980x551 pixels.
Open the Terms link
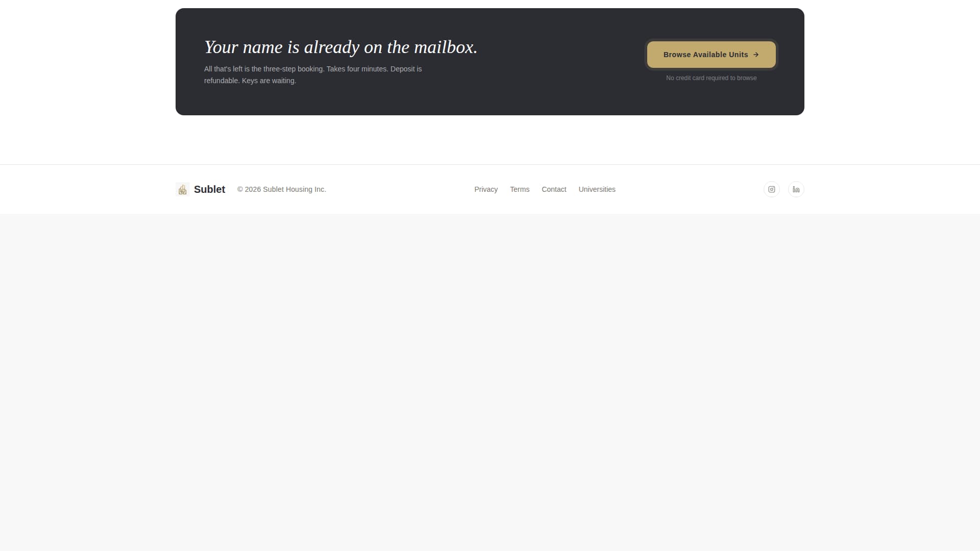(520, 189)
